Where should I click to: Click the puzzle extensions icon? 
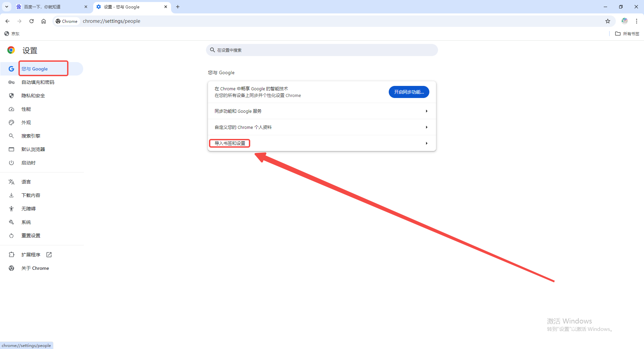11,255
